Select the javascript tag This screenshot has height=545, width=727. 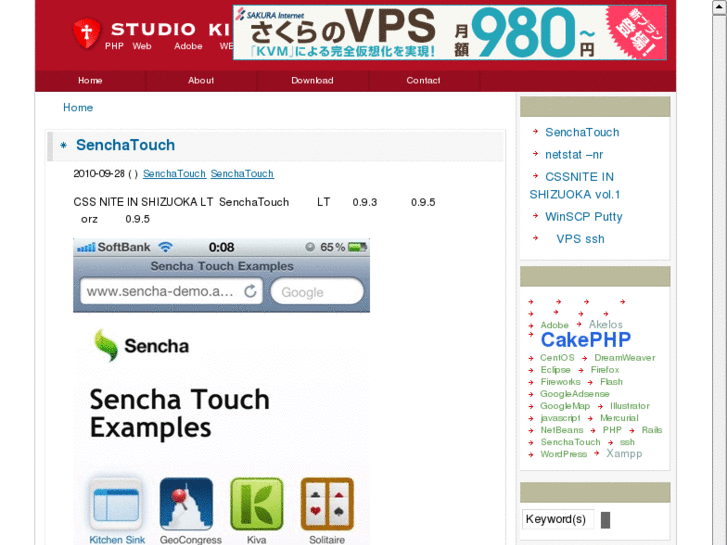561,418
